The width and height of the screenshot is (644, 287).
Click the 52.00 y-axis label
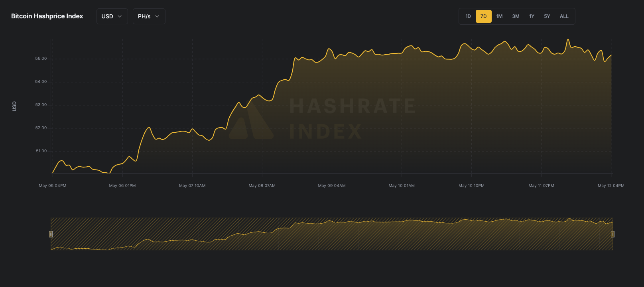[41, 128]
